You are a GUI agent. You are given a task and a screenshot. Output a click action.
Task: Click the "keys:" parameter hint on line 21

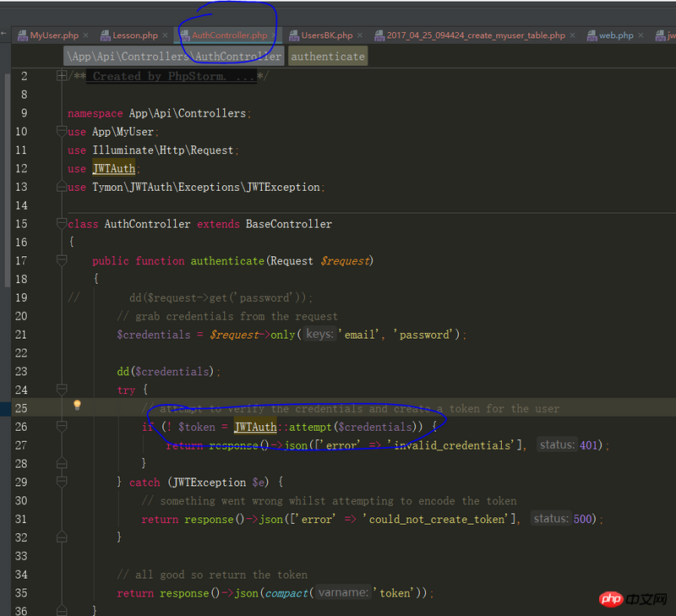pyautogui.click(x=319, y=335)
